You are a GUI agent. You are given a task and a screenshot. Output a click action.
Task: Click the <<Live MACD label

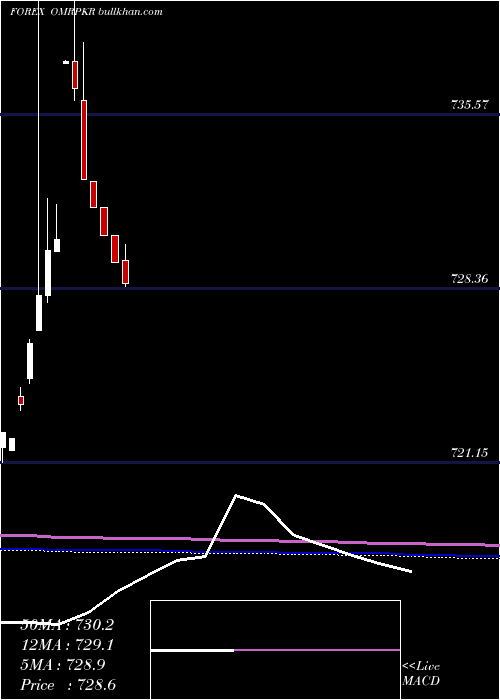coord(421,673)
